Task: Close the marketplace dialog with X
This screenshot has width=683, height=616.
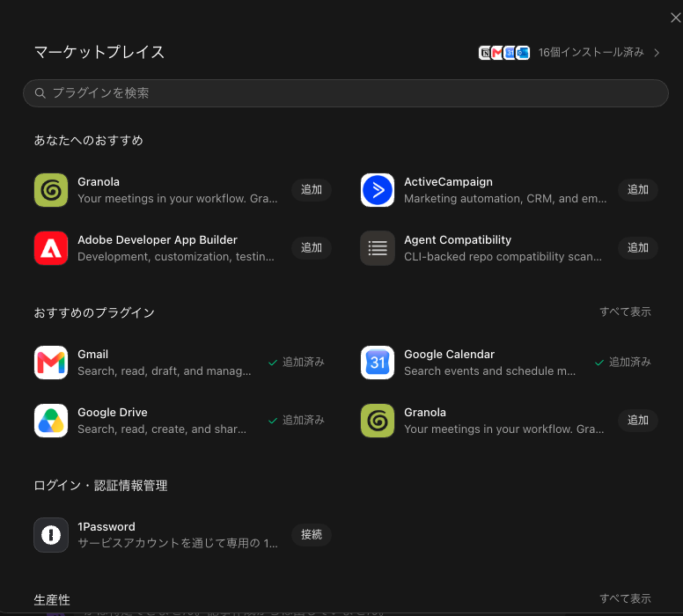Action: point(675,18)
